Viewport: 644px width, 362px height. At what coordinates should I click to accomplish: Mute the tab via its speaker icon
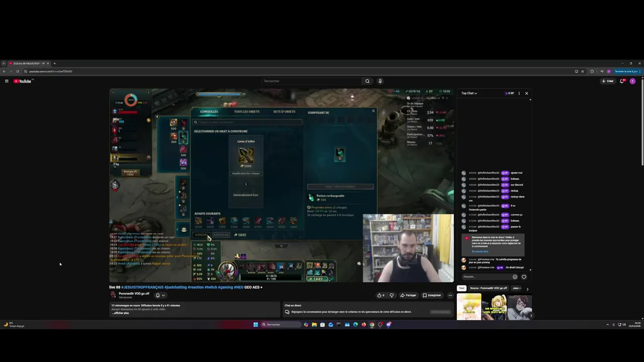[x=43, y=63]
